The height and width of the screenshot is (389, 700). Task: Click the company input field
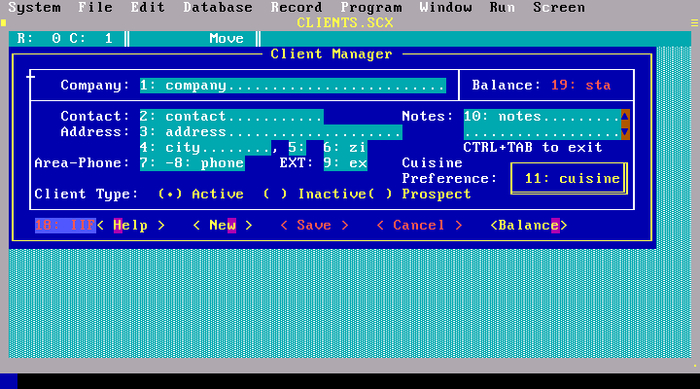pos(293,85)
